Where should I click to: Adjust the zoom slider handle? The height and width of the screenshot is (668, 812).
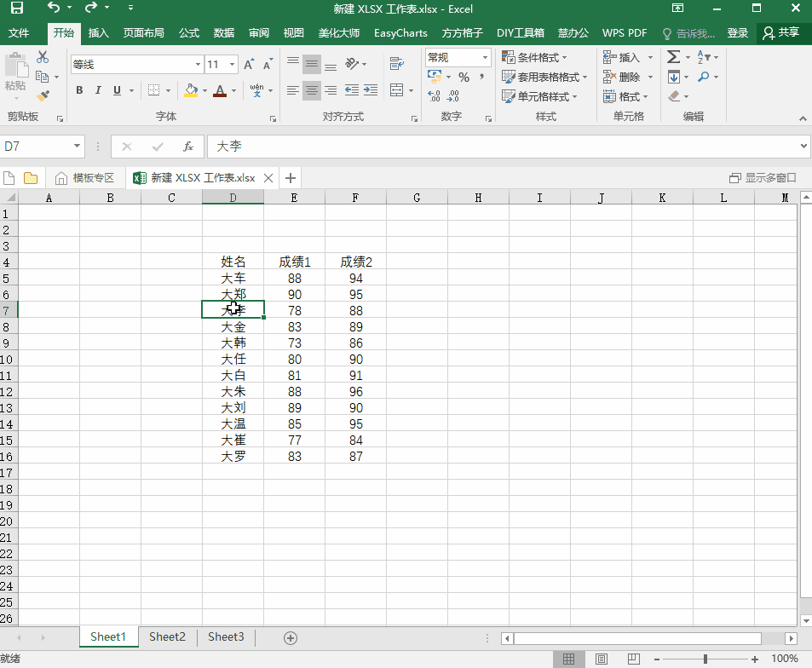[x=705, y=659]
